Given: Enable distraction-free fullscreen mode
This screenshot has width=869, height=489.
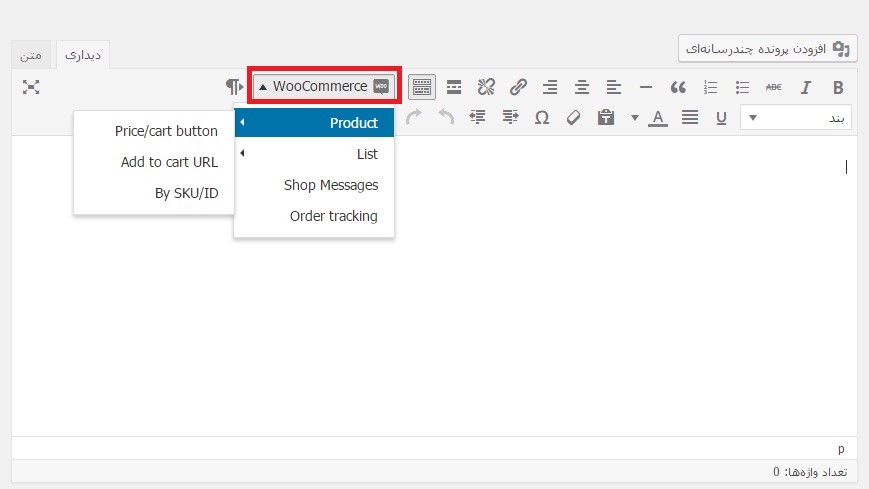Looking at the screenshot, I should pyautogui.click(x=31, y=87).
